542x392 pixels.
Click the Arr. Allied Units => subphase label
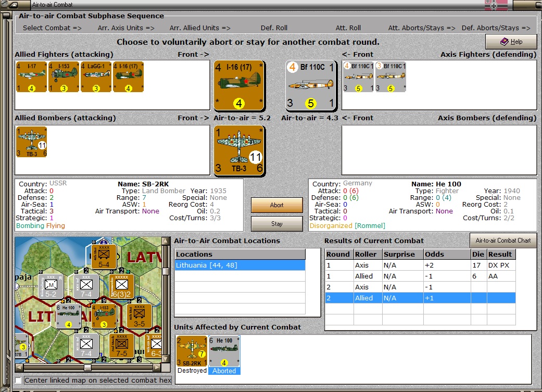point(200,28)
